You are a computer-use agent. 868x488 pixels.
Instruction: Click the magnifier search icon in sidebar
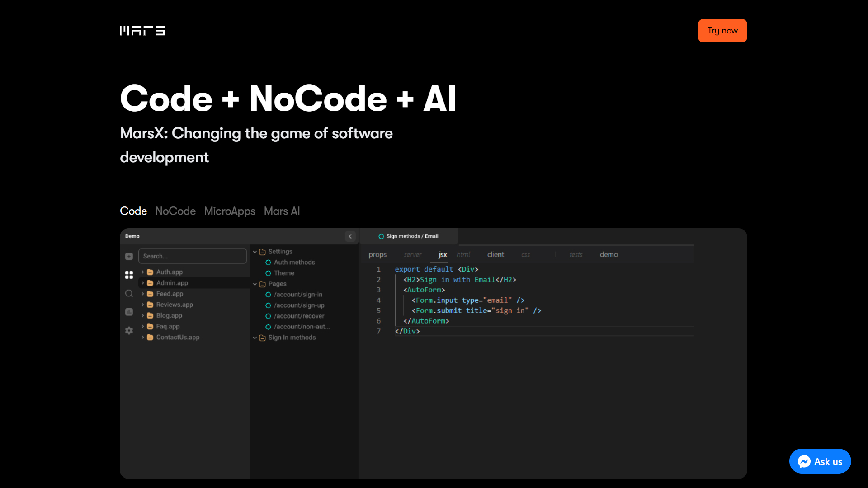coord(129,294)
